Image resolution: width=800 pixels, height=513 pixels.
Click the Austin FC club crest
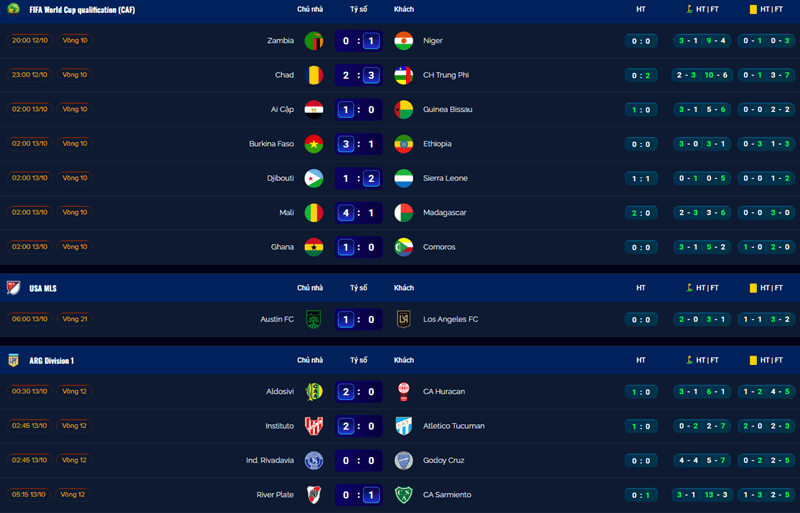tap(314, 320)
